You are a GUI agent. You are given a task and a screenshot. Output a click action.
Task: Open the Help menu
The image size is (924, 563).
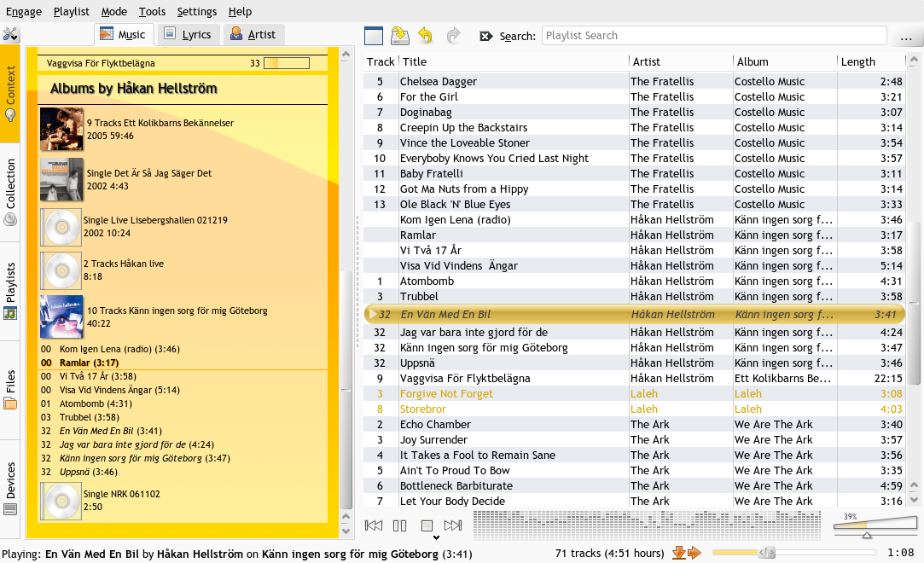(240, 11)
